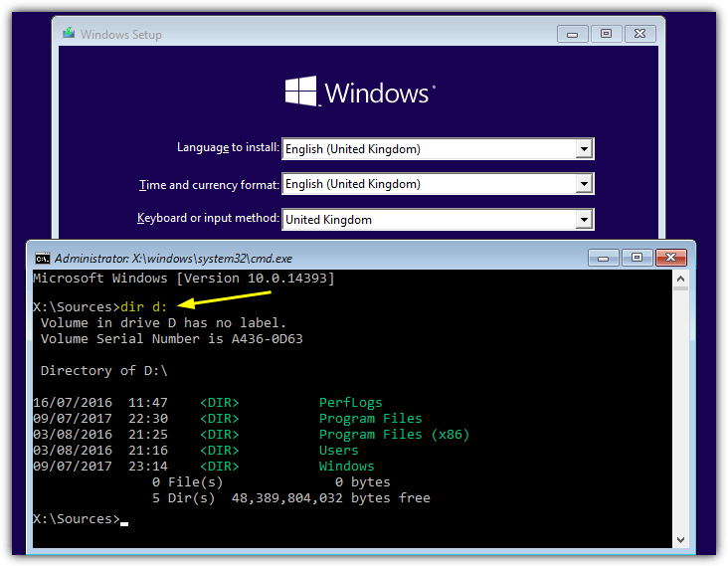Open the Language to install dropdown arrow

pyautogui.click(x=584, y=149)
